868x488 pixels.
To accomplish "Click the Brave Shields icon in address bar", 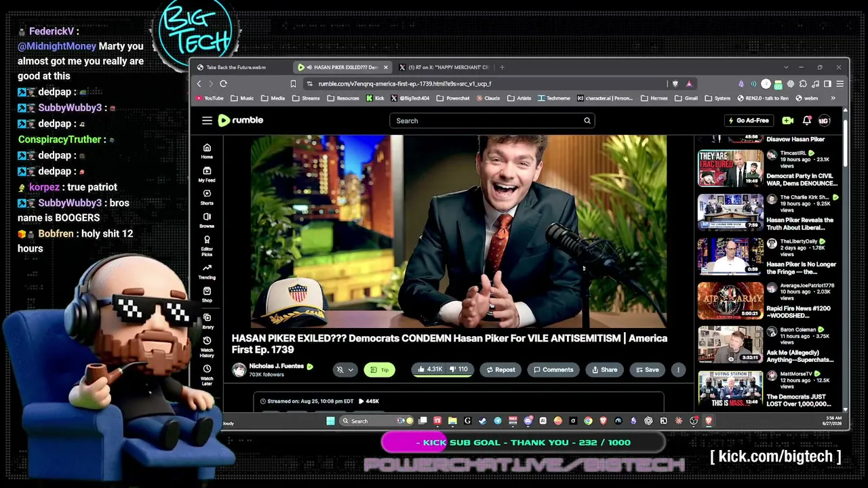I will pos(675,84).
